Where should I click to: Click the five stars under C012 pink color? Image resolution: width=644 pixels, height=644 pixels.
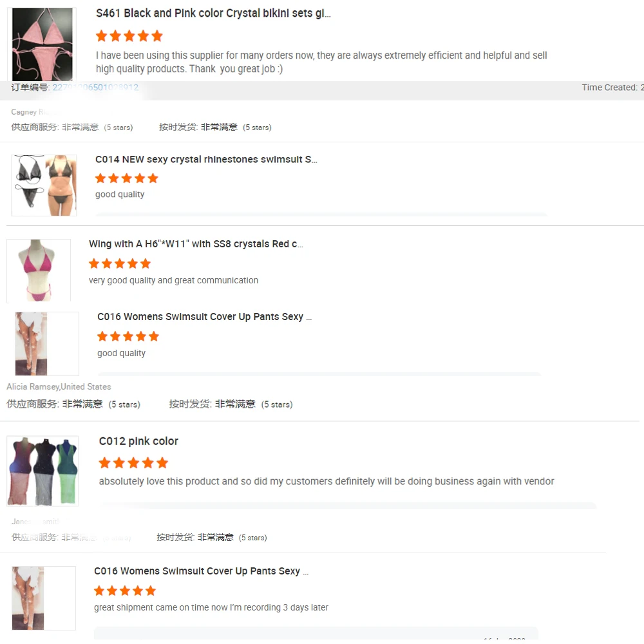click(133, 463)
